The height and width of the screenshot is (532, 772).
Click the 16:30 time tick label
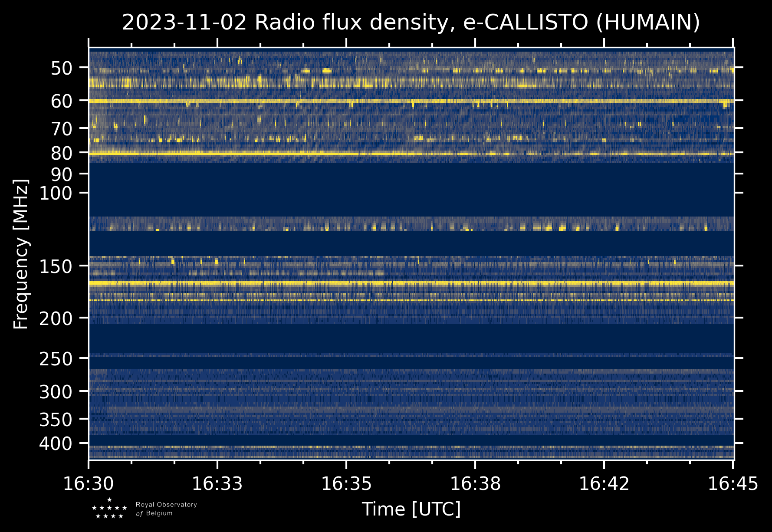tap(89, 484)
